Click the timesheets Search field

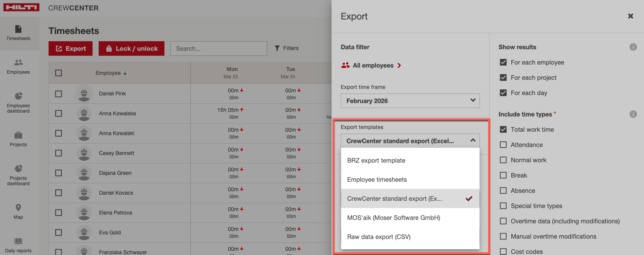coord(219,48)
